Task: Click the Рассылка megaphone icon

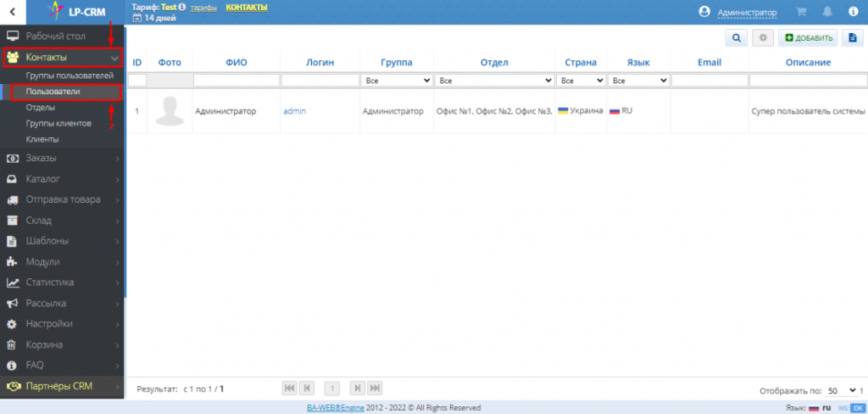Action: click(13, 303)
